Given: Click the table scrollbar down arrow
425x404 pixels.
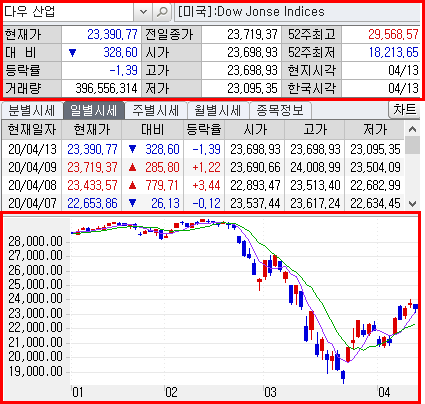Looking at the screenshot, I should [413, 203].
